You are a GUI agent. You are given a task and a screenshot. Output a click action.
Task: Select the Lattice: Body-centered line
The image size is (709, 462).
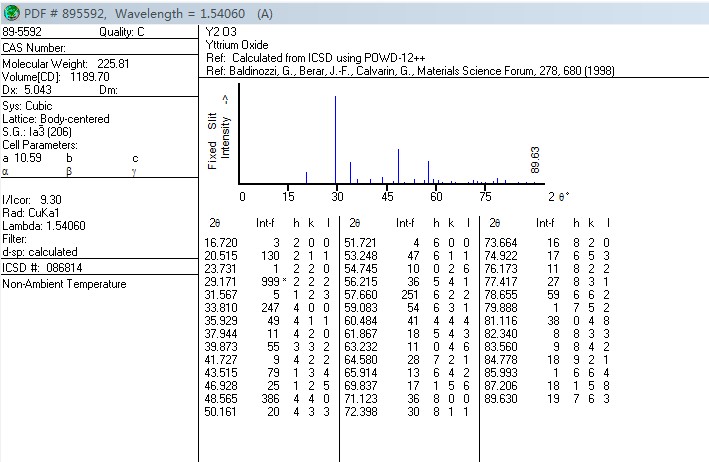tap(56, 119)
